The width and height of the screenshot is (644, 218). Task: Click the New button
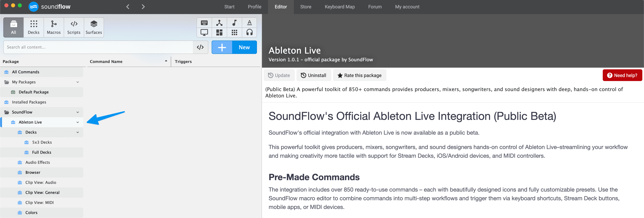244,47
